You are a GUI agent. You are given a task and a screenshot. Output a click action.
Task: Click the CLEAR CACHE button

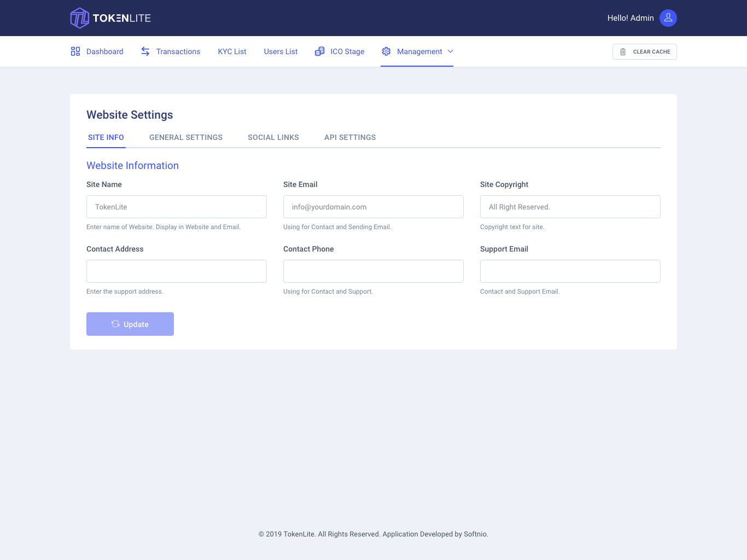pos(644,51)
